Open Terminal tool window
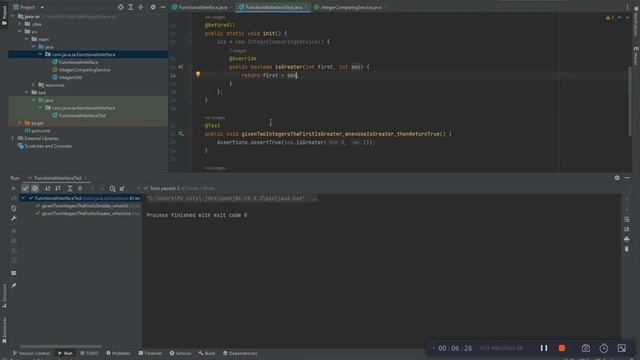640x360 pixels. (150, 353)
